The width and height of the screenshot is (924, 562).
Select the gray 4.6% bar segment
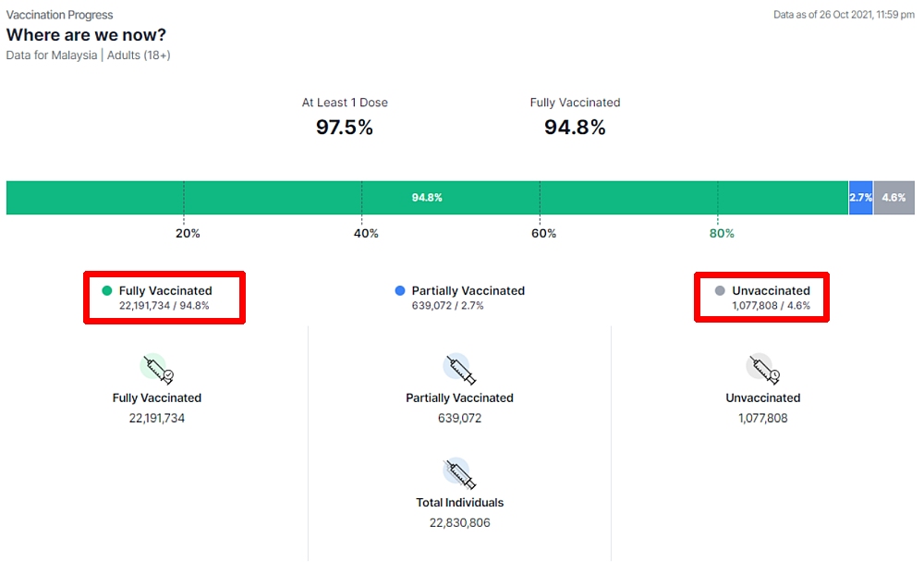pos(894,198)
